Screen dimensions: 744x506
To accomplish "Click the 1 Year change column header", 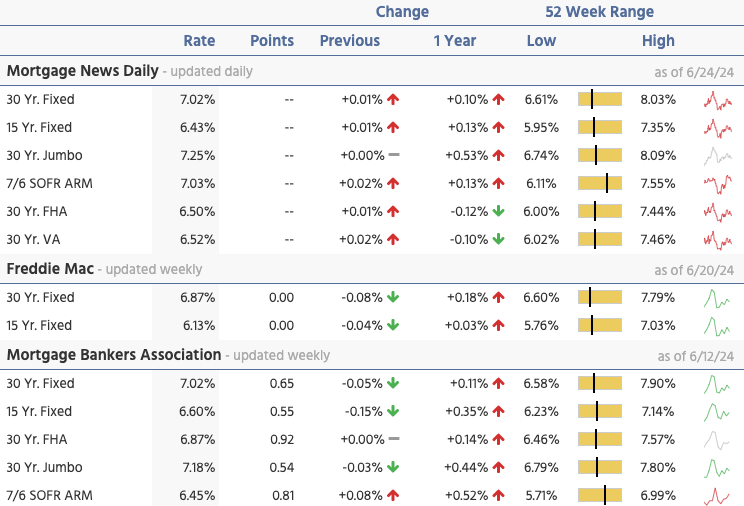I will click(x=454, y=41).
